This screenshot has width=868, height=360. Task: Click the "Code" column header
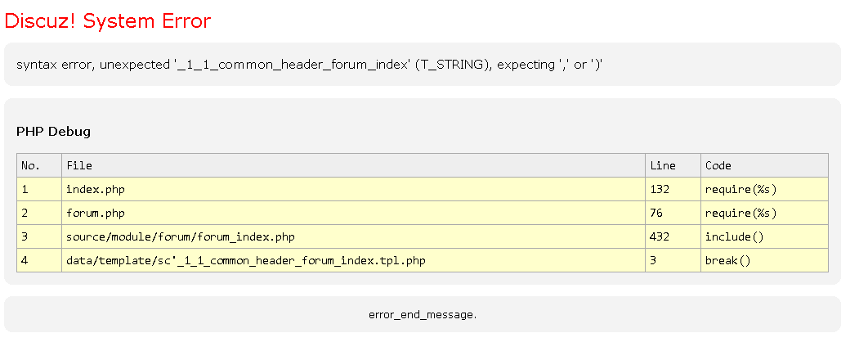click(x=718, y=165)
